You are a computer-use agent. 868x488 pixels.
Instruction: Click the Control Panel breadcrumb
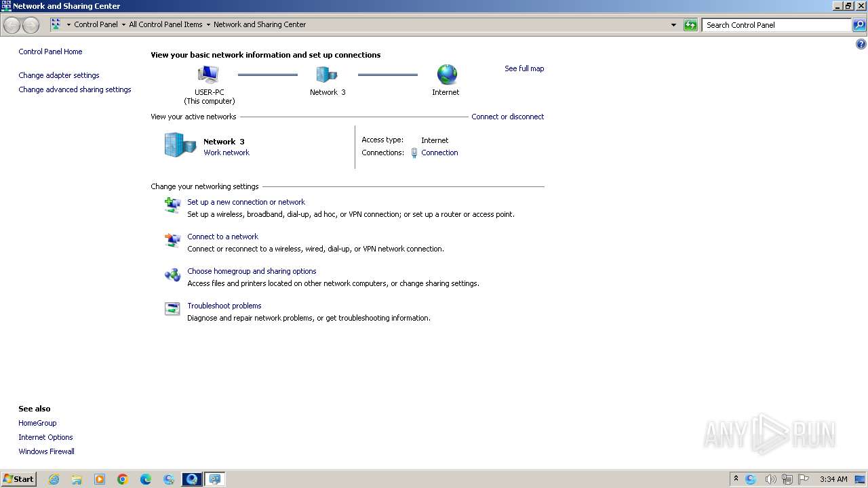[x=96, y=24]
